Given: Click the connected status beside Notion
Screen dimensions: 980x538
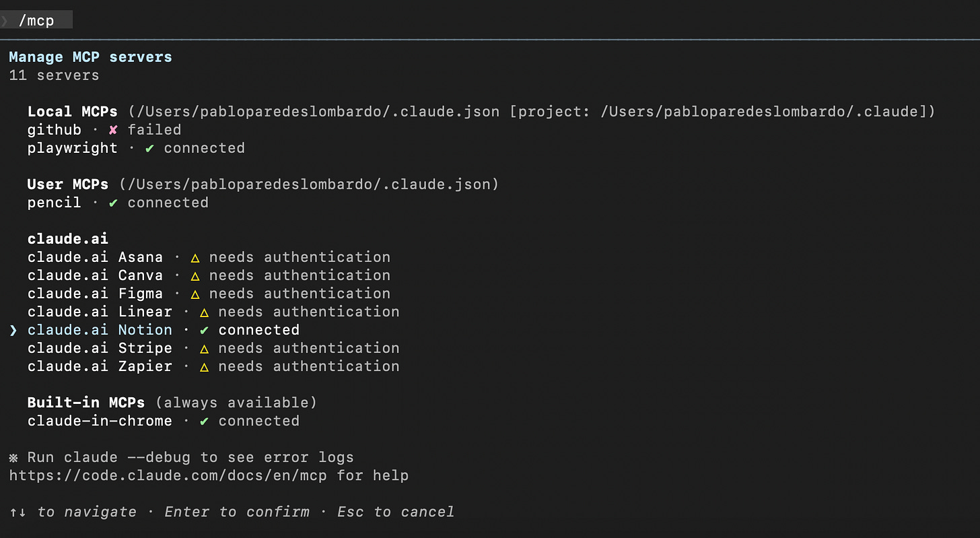Looking at the screenshot, I should [x=259, y=329].
